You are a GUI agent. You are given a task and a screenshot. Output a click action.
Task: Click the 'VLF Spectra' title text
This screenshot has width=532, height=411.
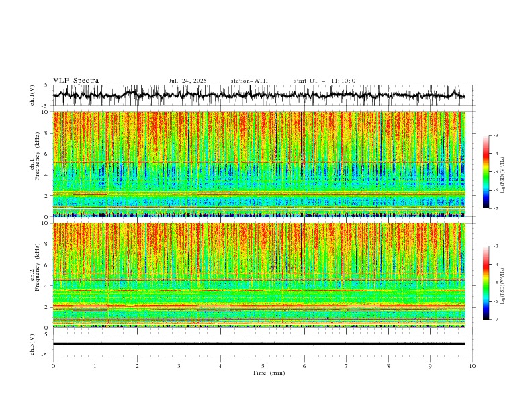pos(76,81)
